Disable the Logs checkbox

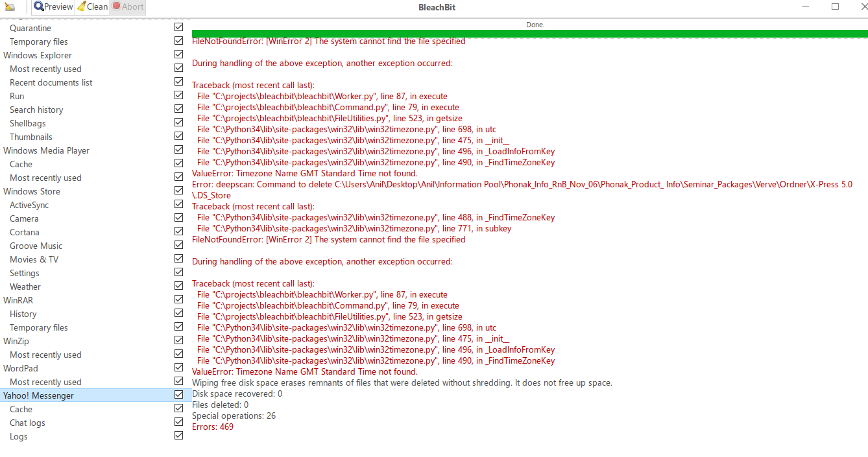(178, 436)
